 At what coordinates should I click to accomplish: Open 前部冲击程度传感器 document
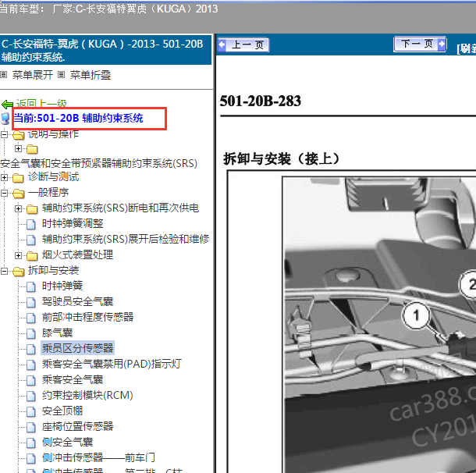[87, 317]
